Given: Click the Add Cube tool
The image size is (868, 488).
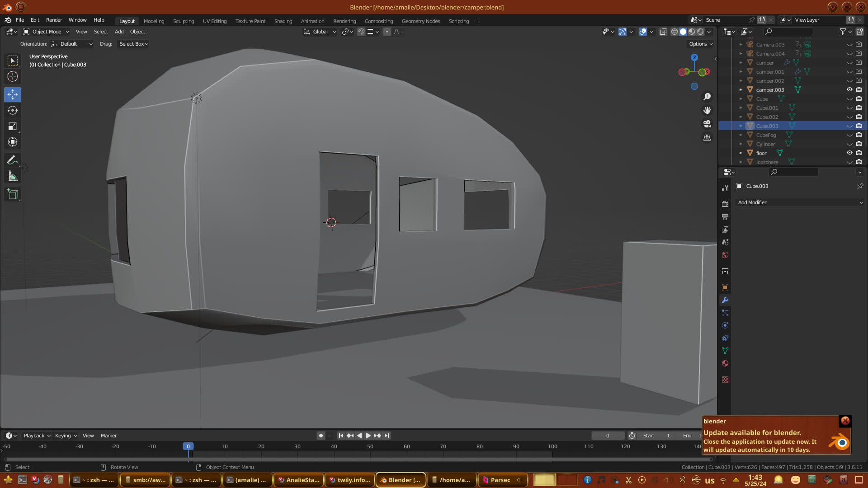Looking at the screenshot, I should 13,194.
